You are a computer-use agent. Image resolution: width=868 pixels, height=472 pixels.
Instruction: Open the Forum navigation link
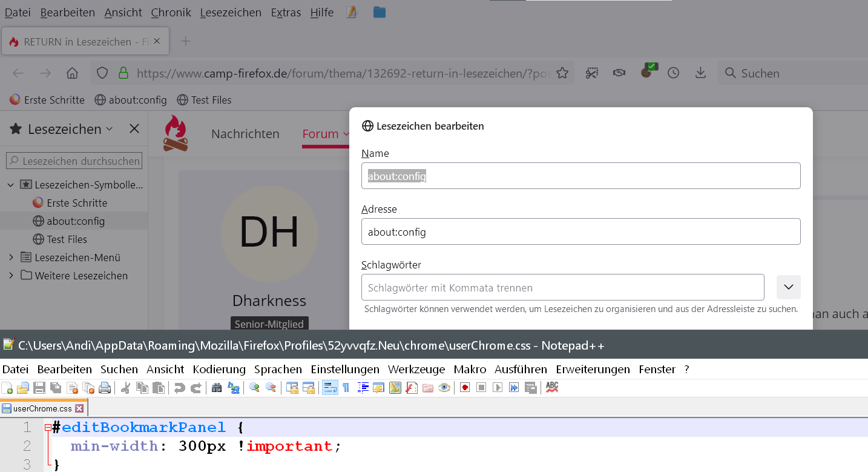tap(320, 134)
